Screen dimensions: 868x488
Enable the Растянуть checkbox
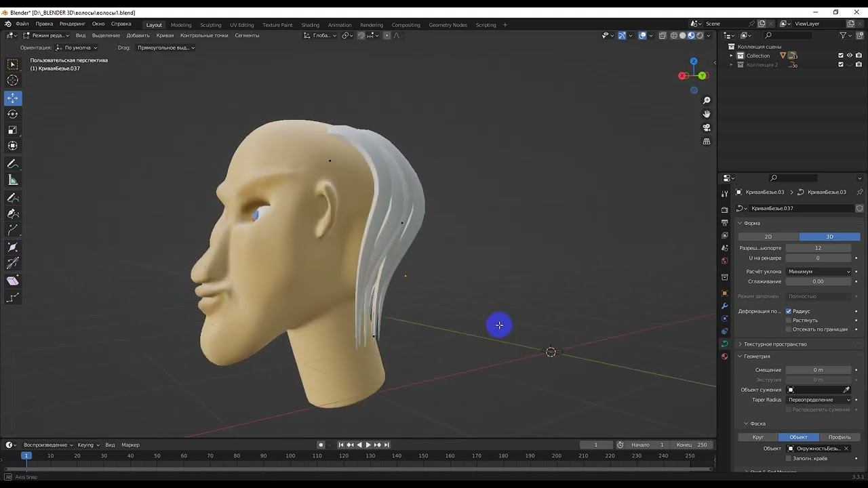(x=789, y=320)
